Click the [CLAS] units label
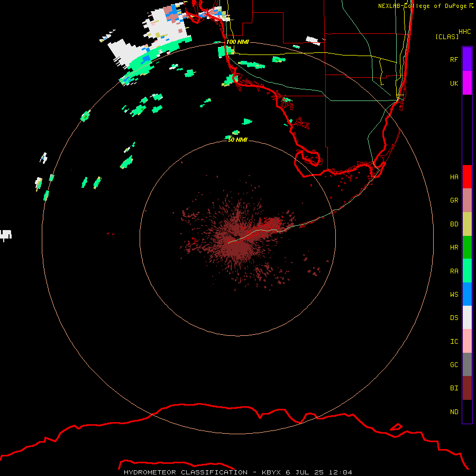The height and width of the screenshot is (476, 476). point(447,36)
